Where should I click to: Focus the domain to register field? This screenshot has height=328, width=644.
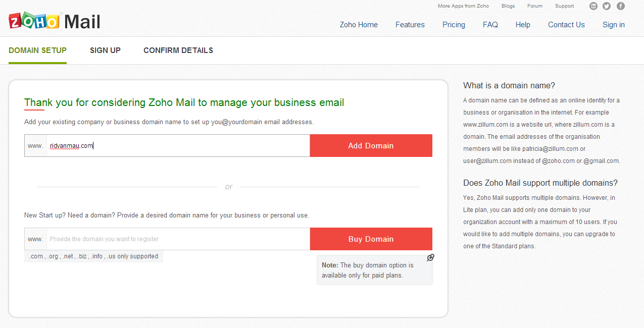click(178, 239)
